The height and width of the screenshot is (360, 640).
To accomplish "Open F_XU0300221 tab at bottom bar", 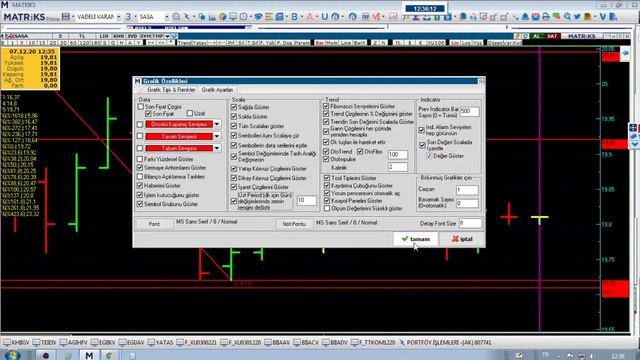I will pyautogui.click(x=197, y=342).
